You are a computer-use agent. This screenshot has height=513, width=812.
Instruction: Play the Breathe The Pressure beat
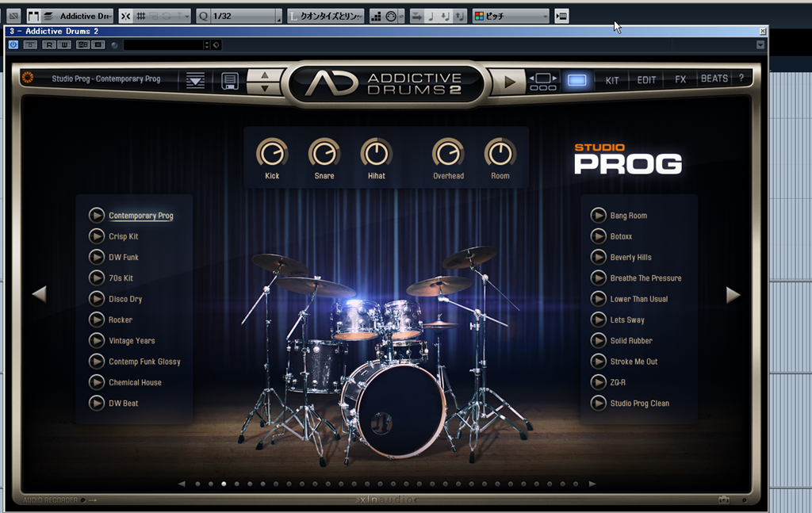coord(598,278)
